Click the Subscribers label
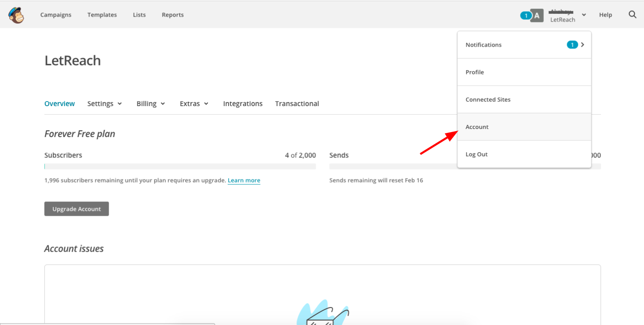Image resolution: width=644 pixels, height=325 pixels. pyautogui.click(x=63, y=155)
